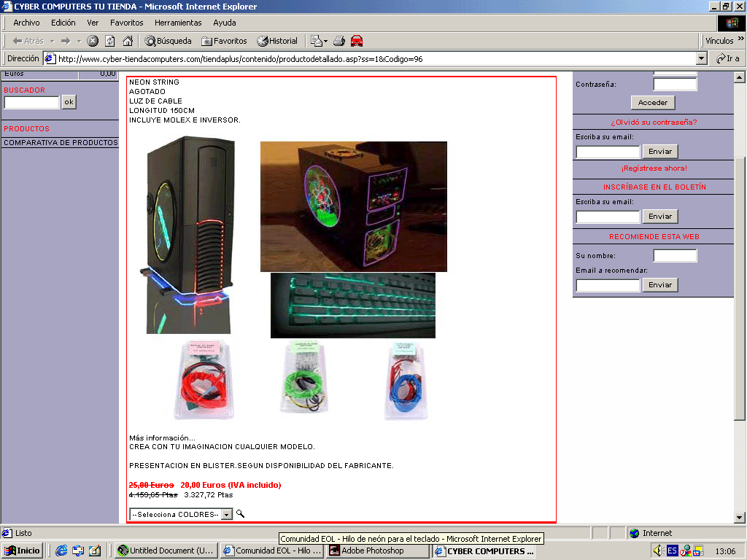Viewport: 747px width, 560px height.
Task: Open the Herramientas menu
Action: tap(179, 23)
